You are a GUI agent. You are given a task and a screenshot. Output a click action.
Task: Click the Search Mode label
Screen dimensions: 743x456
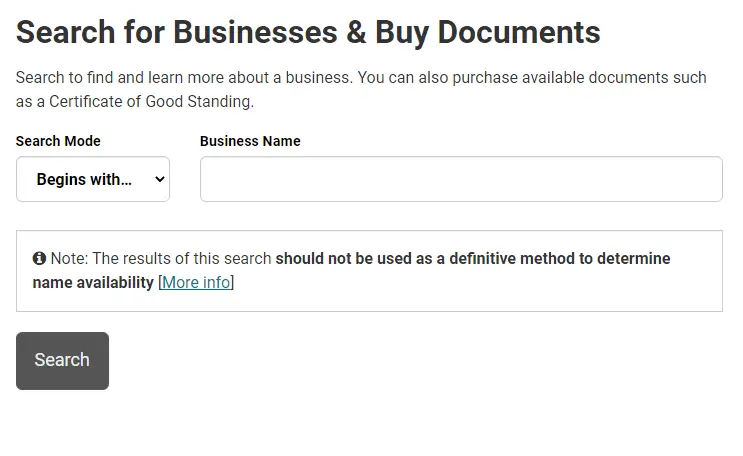(x=58, y=141)
